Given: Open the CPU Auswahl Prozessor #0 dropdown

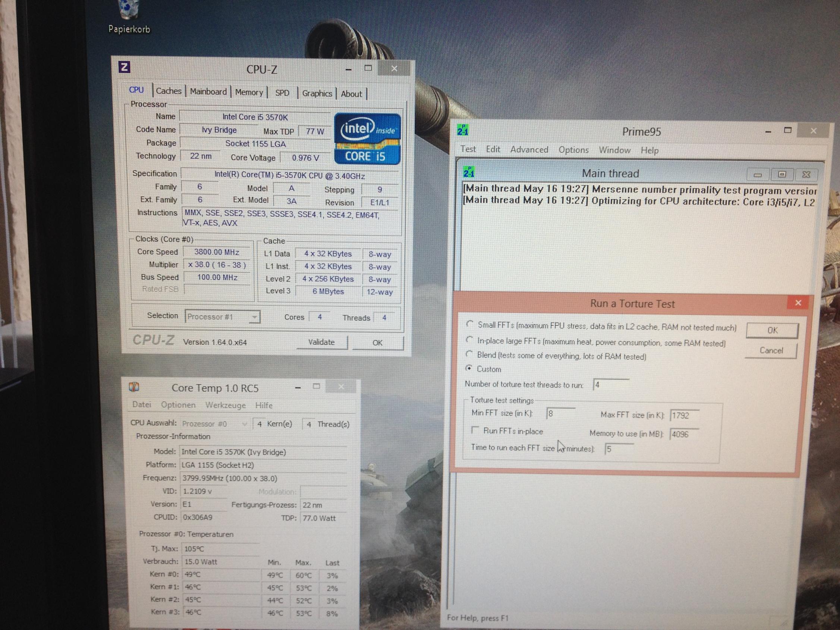Looking at the screenshot, I should coord(245,424).
